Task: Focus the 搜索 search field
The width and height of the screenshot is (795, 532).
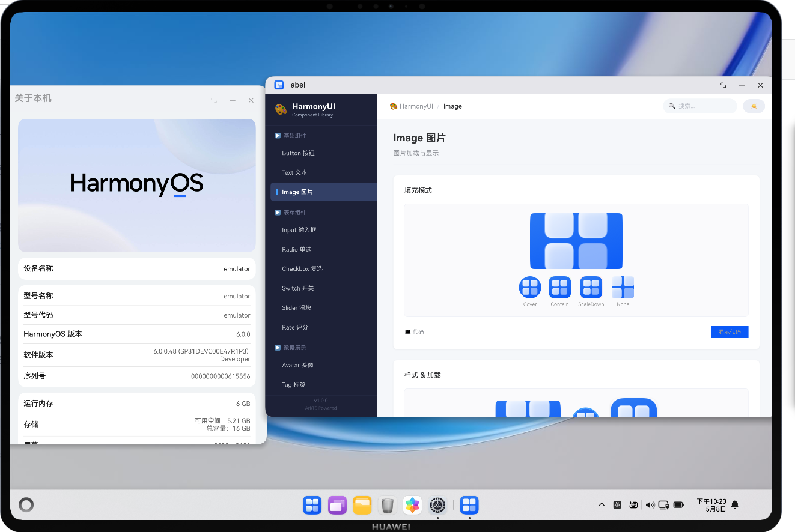Action: click(x=699, y=106)
